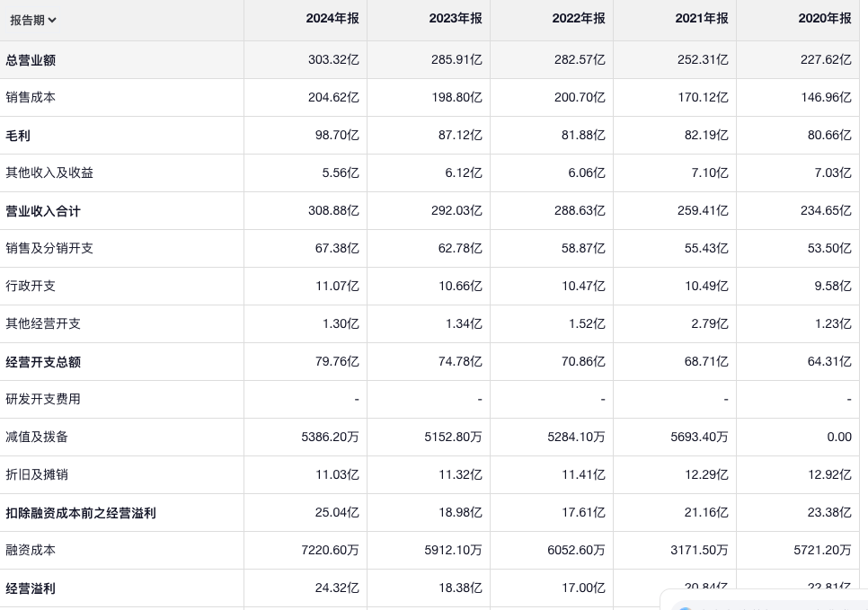This screenshot has height=610, width=868.
Task: Click the 5284.10万 impairment cell
Action: pos(576,437)
